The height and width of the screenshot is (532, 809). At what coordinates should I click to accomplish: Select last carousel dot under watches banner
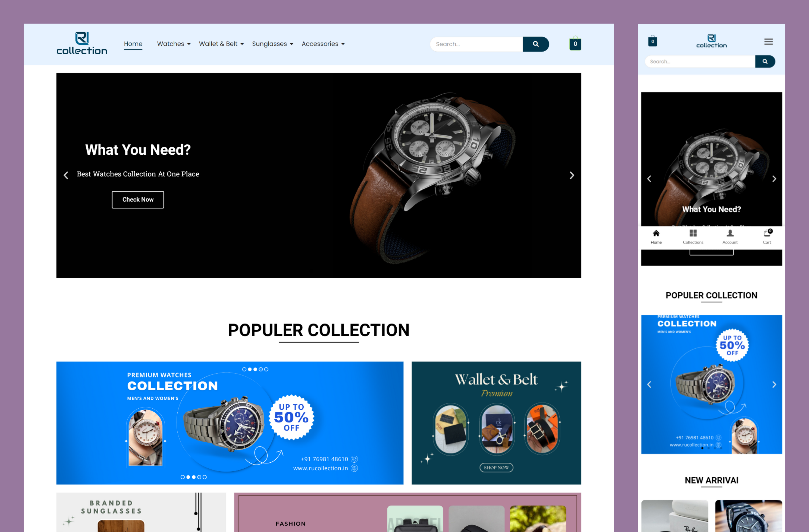tap(205, 477)
